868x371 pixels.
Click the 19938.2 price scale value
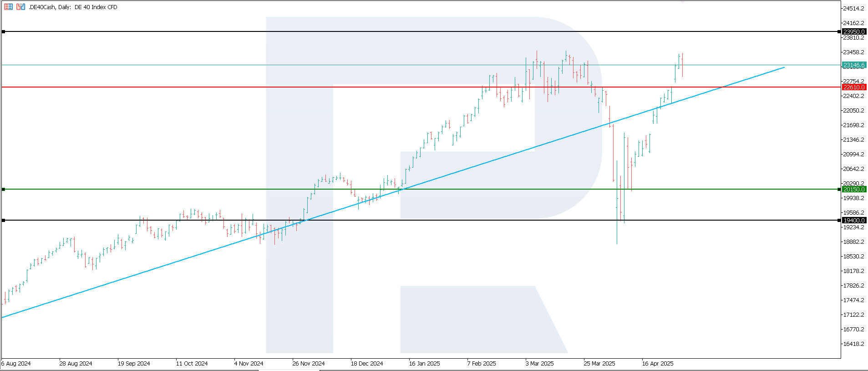(853, 198)
